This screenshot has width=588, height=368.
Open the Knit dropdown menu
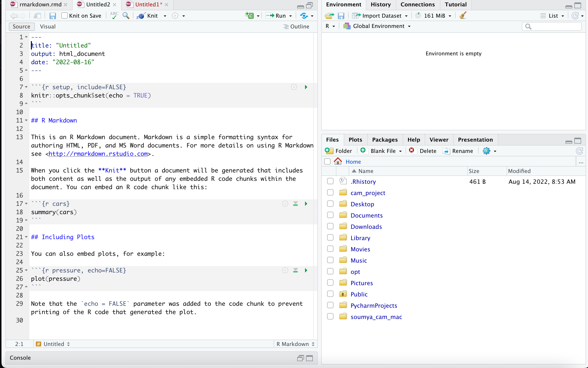[165, 16]
